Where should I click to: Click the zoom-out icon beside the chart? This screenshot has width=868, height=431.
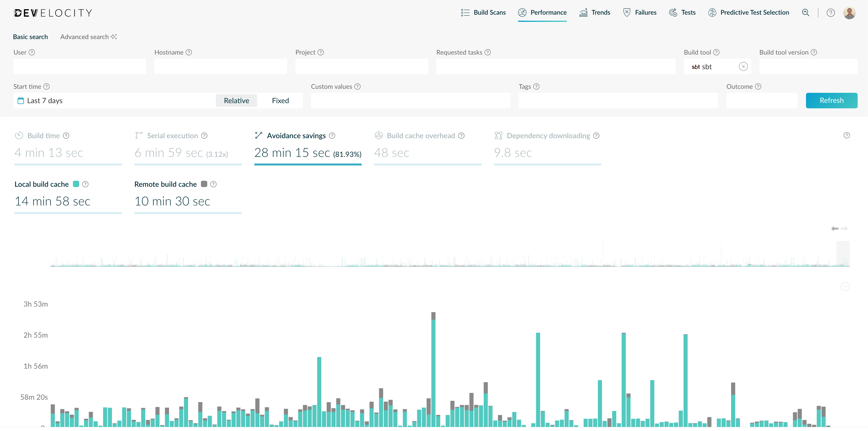click(845, 286)
